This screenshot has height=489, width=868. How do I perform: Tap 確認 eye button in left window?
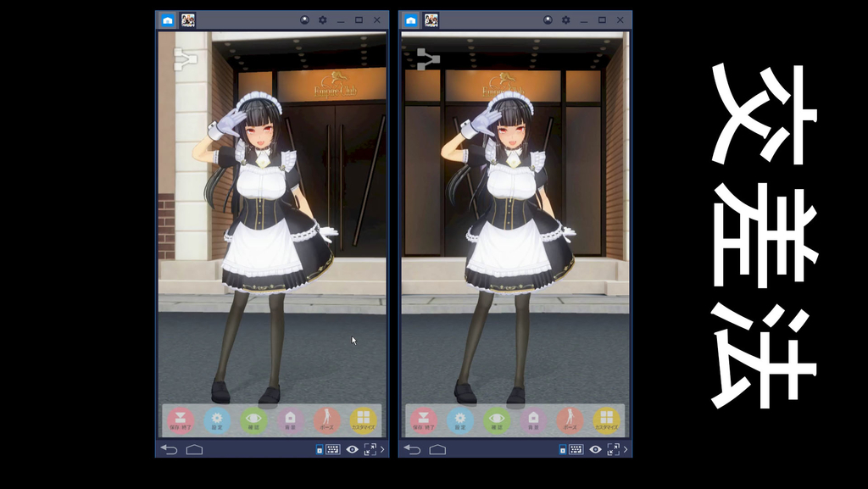click(253, 420)
